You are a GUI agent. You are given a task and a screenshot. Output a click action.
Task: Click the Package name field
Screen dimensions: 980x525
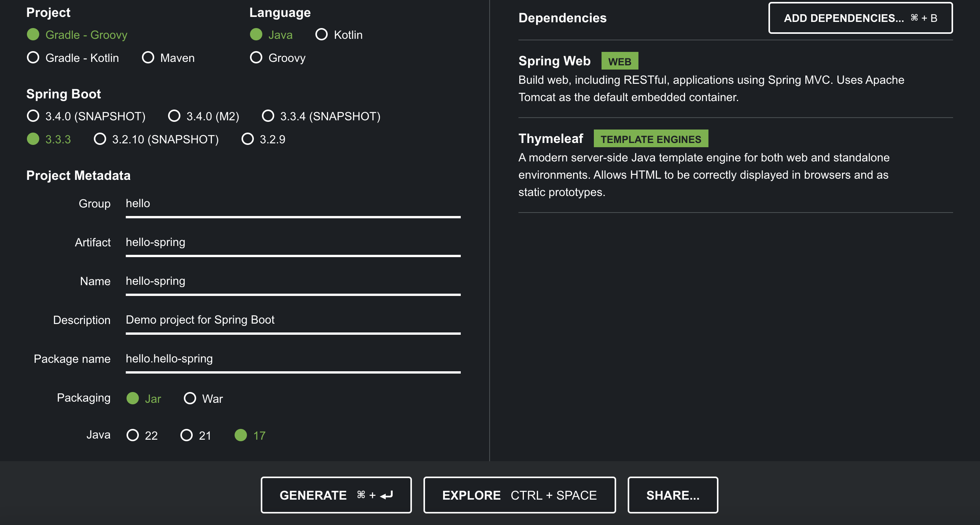click(x=292, y=359)
